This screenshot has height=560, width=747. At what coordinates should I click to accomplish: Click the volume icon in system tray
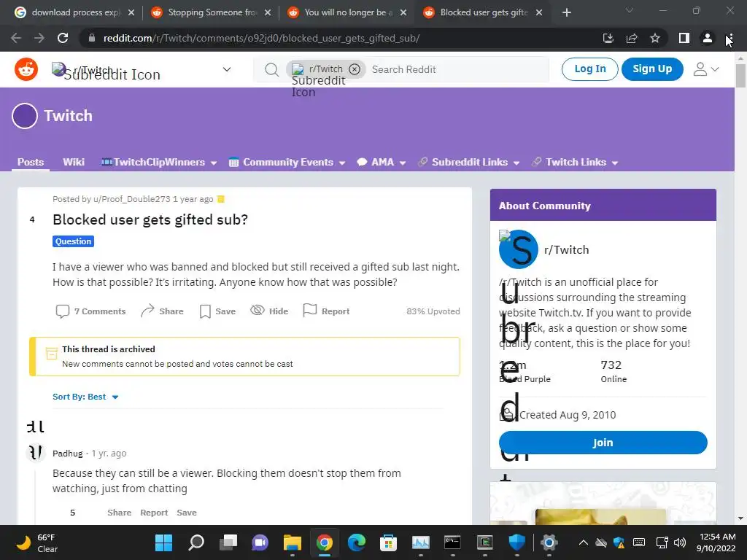(x=680, y=542)
